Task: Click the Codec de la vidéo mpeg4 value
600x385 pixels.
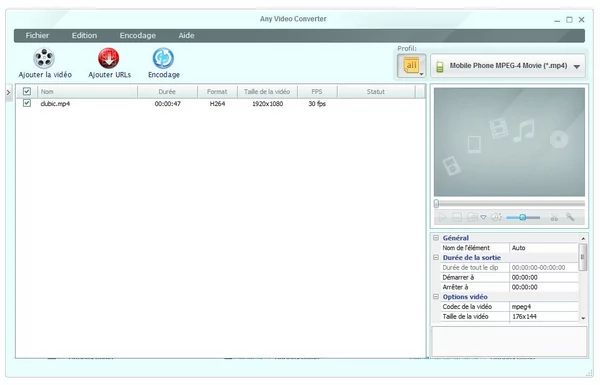Action: [543, 307]
